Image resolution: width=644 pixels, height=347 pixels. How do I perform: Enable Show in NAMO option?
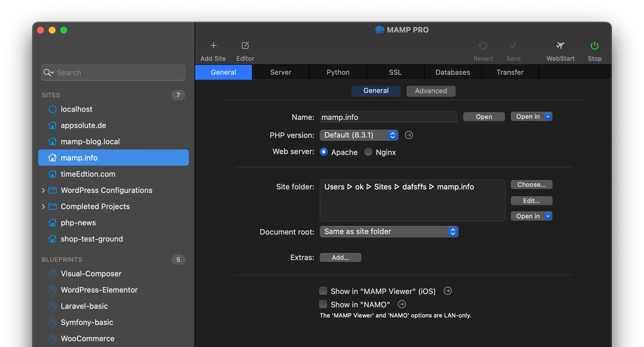(x=323, y=304)
